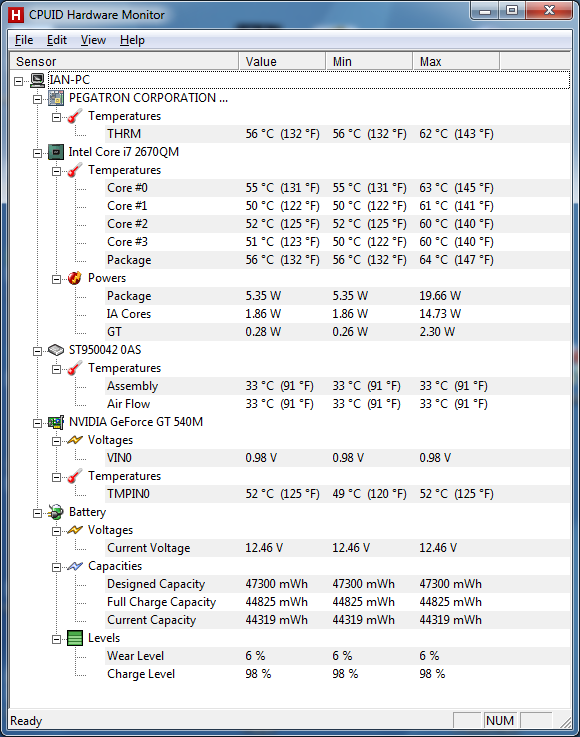Collapse the Battery node

(37, 513)
